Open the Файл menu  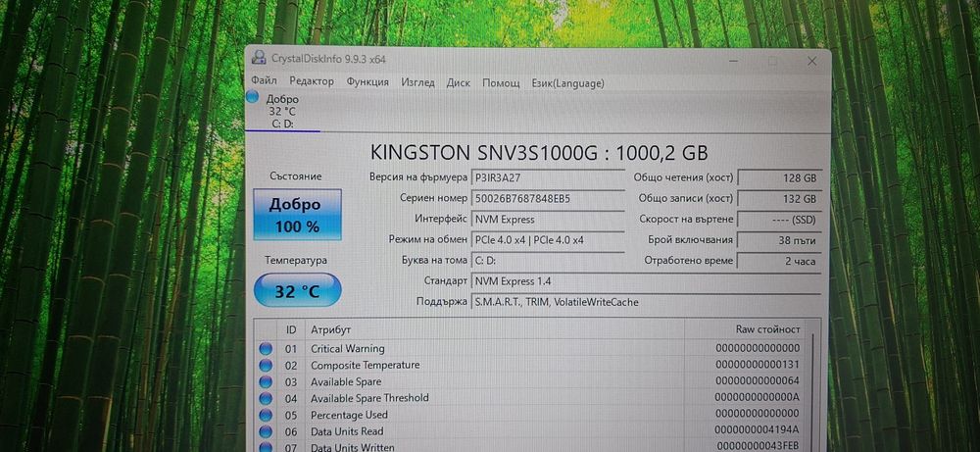264,81
